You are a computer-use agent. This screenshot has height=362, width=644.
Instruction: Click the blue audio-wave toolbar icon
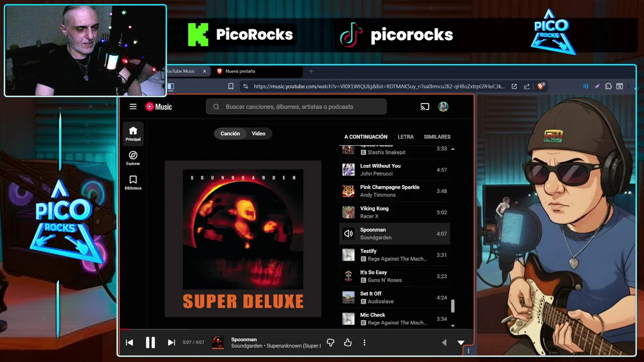586,86
